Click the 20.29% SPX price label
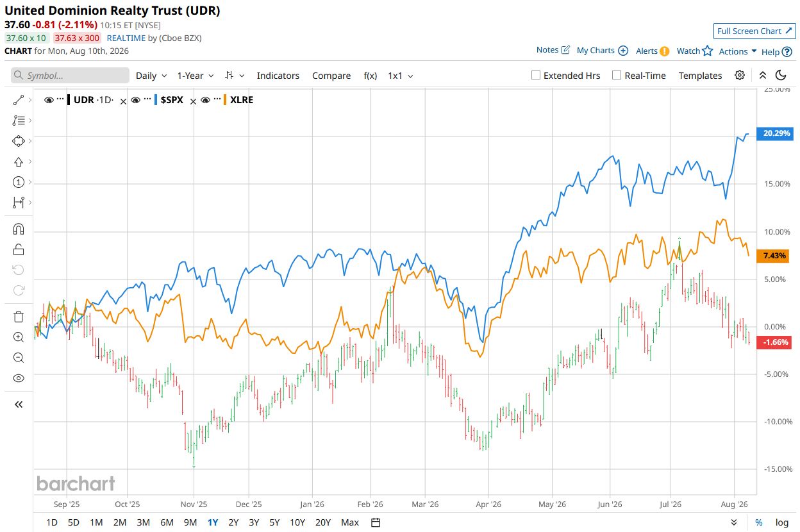This screenshot has width=800, height=532. click(775, 133)
